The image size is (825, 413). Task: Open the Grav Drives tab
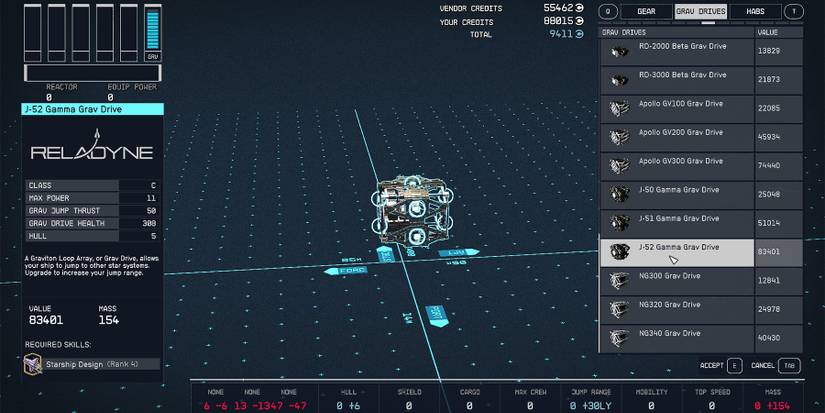pos(700,11)
